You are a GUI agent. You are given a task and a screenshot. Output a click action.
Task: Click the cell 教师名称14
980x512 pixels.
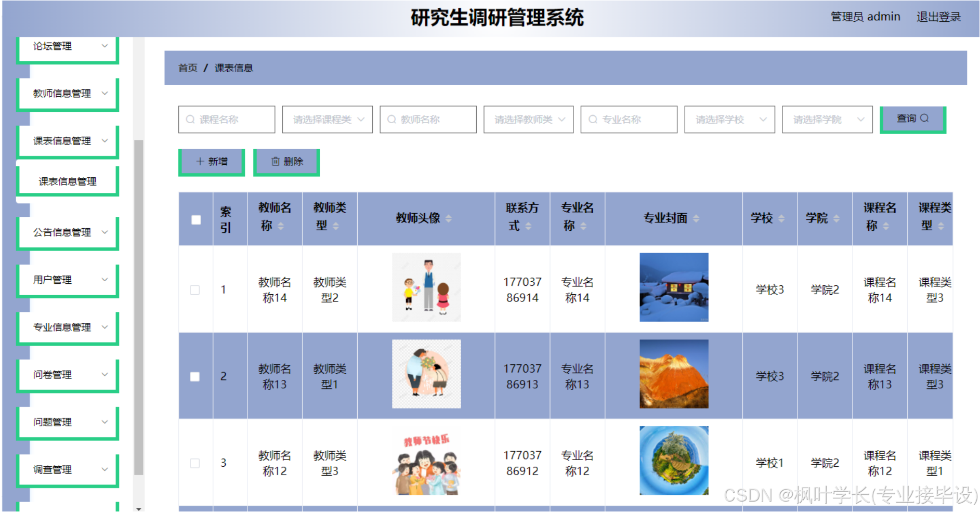click(275, 290)
